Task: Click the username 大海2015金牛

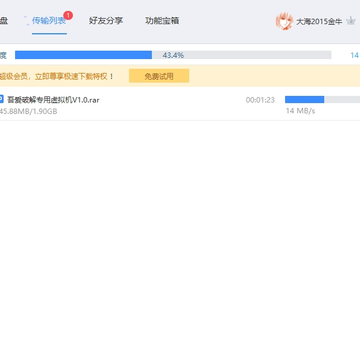Action: pyautogui.click(x=319, y=22)
